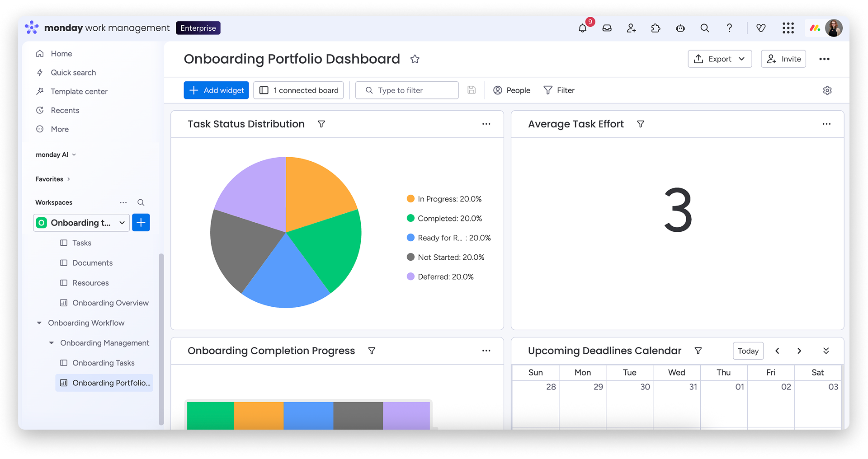The width and height of the screenshot is (868, 459).
Task: Open Template center in sidebar
Action: (79, 91)
